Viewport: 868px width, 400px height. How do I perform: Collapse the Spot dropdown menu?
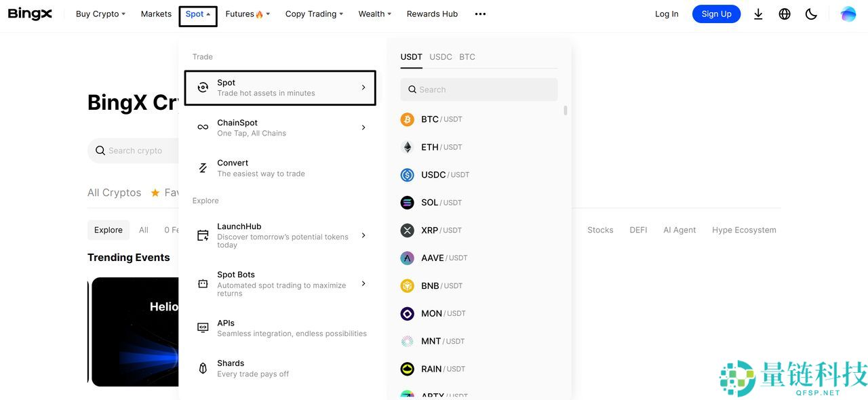coord(198,14)
